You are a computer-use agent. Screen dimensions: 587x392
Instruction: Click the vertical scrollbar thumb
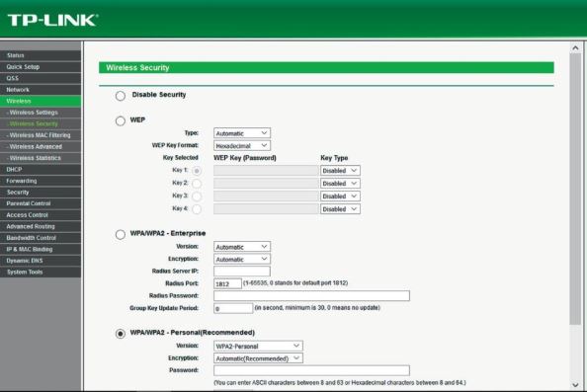coord(575,189)
